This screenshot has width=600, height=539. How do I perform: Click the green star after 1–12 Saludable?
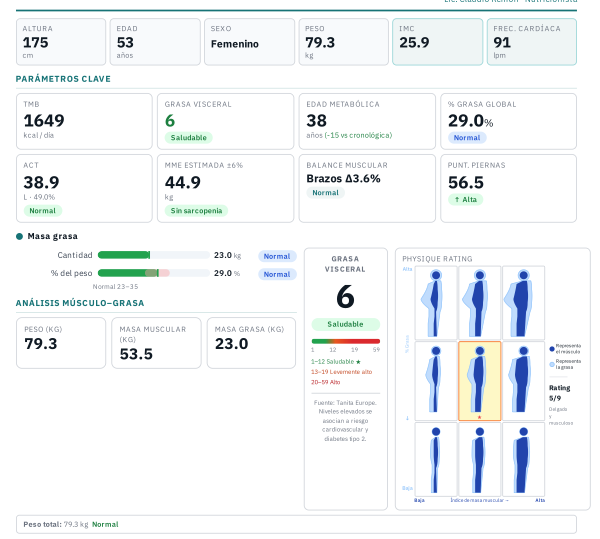click(358, 362)
